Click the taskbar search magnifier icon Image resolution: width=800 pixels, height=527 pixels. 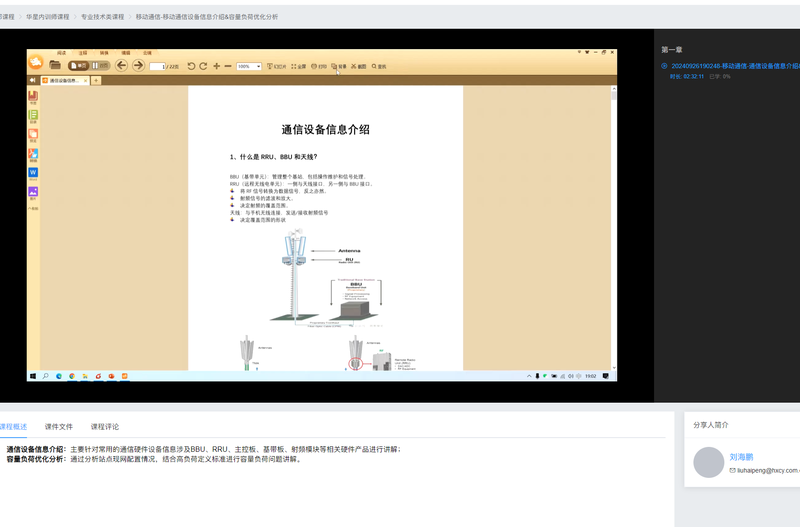(45, 376)
